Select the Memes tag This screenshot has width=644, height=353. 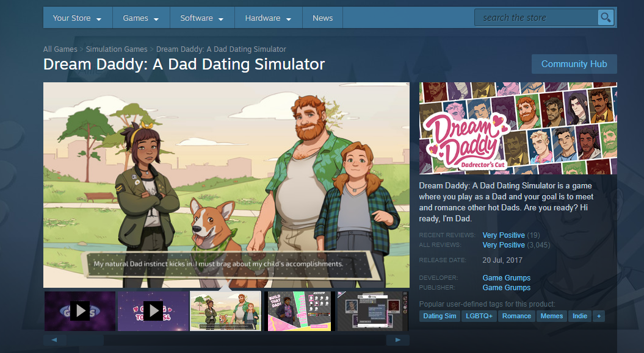(552, 316)
